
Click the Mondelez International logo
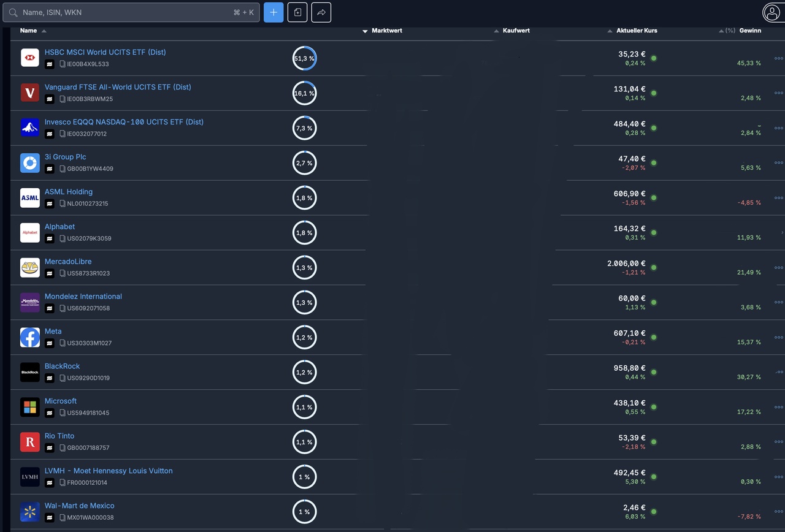[x=30, y=303]
